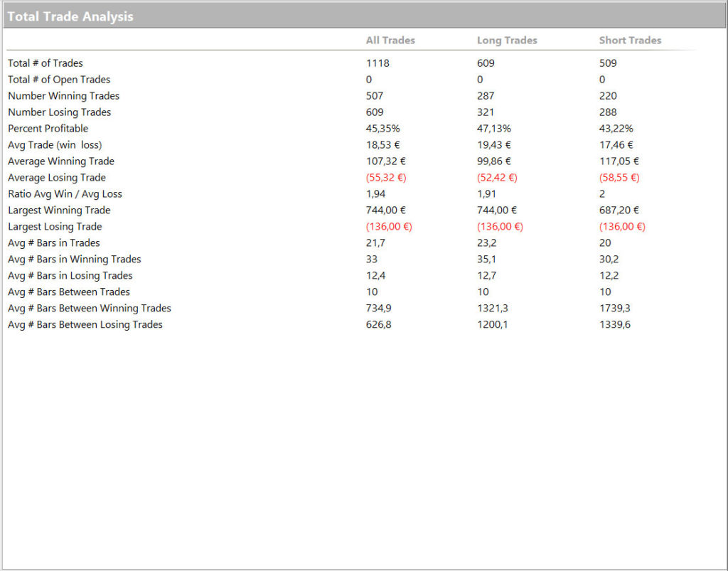
Task: Select the 288 short losing trades value
Action: (x=608, y=112)
